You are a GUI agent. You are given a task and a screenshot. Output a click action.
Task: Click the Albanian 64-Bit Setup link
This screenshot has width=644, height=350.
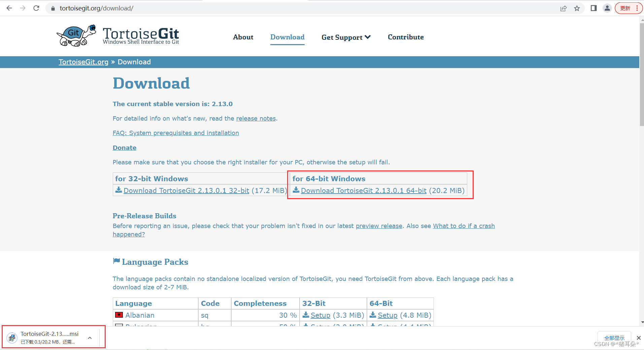pyautogui.click(x=387, y=315)
